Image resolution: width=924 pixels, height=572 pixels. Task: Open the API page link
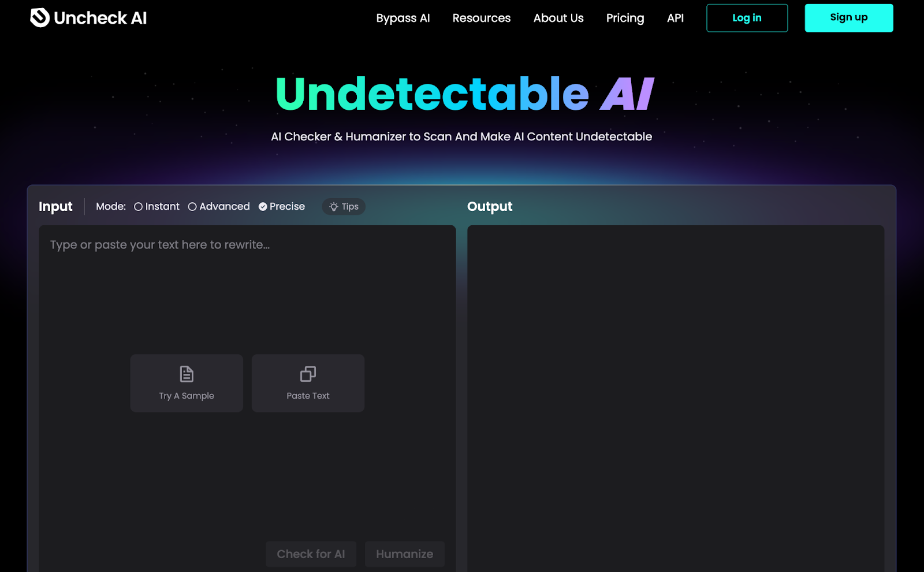pyautogui.click(x=675, y=18)
